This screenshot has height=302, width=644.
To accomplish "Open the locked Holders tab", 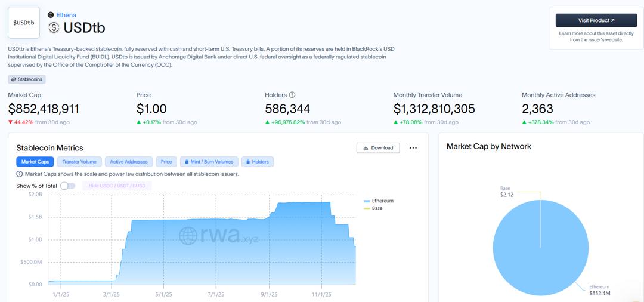I will 258,162.
